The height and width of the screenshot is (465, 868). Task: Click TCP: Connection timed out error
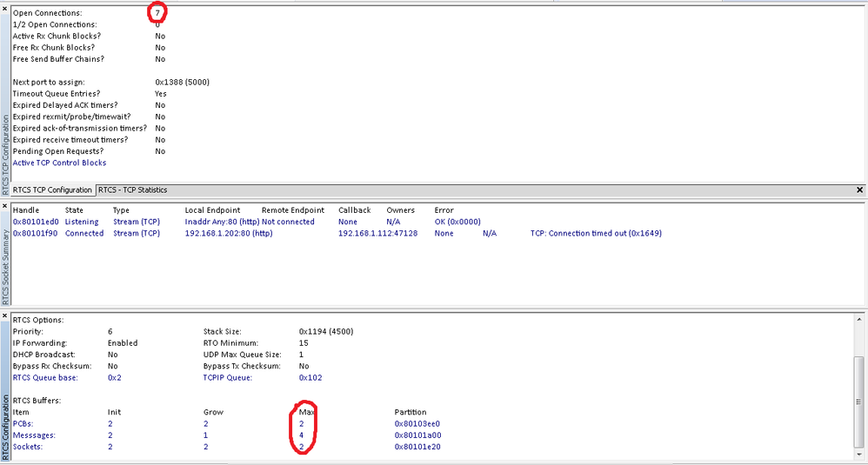coord(596,233)
